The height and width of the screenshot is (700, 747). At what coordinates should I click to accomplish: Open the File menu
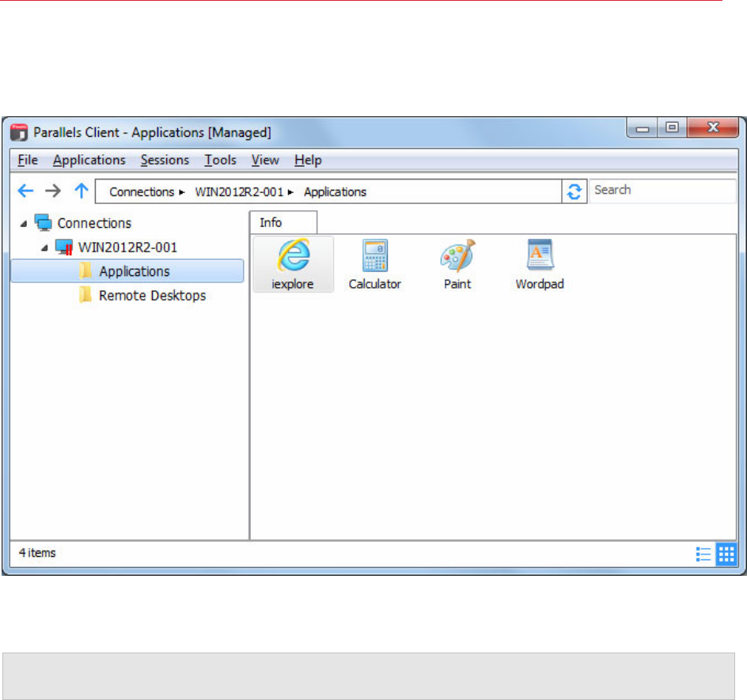(28, 160)
